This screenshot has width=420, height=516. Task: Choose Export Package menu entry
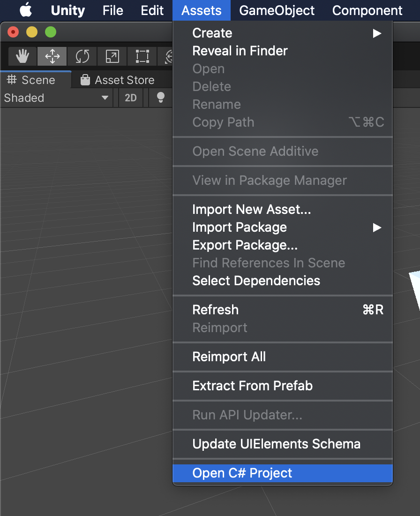pos(283,245)
